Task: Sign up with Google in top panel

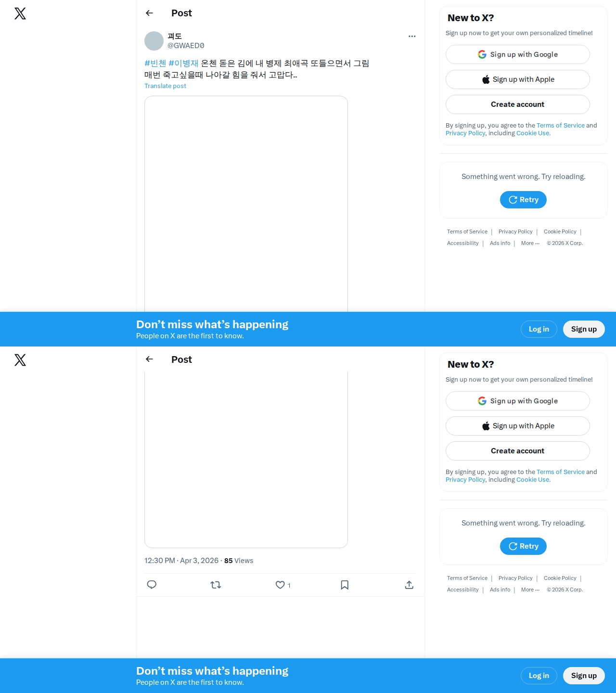Action: [x=518, y=54]
